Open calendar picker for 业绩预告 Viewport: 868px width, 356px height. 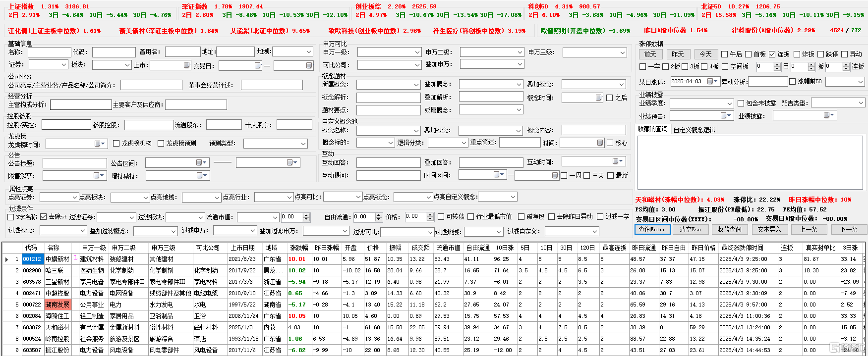tap(726, 115)
